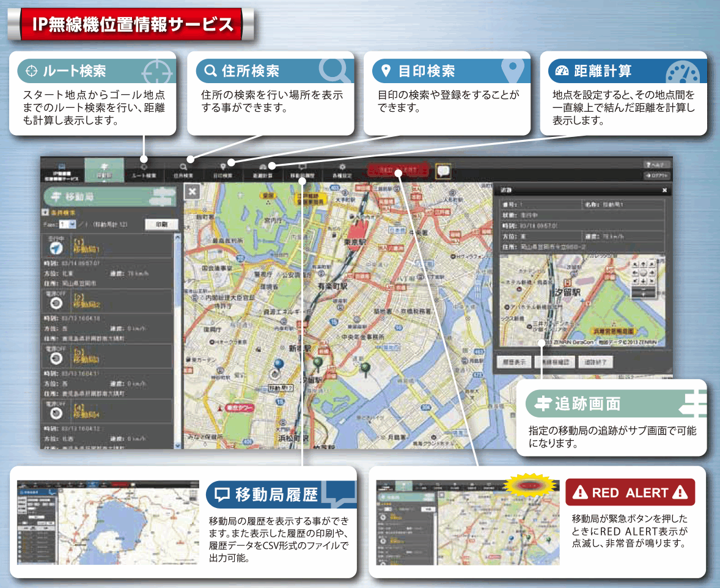
Task: Click the blue map pin marker
Action: (x=279, y=365)
